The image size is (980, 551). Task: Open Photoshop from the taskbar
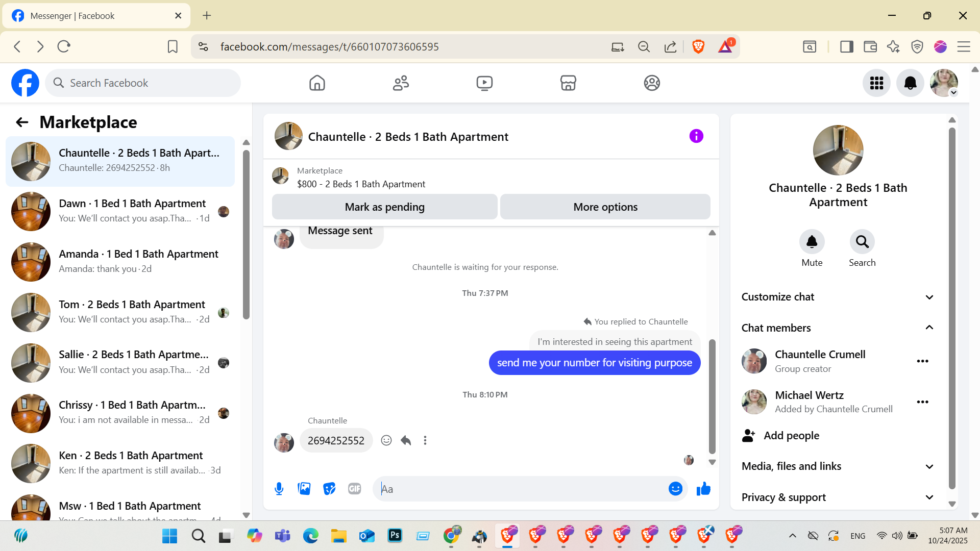(395, 535)
